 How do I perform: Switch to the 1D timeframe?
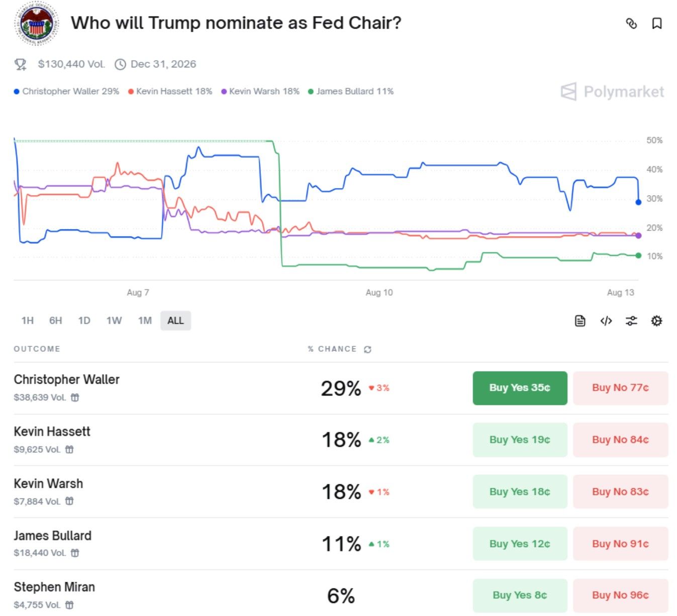click(x=84, y=320)
